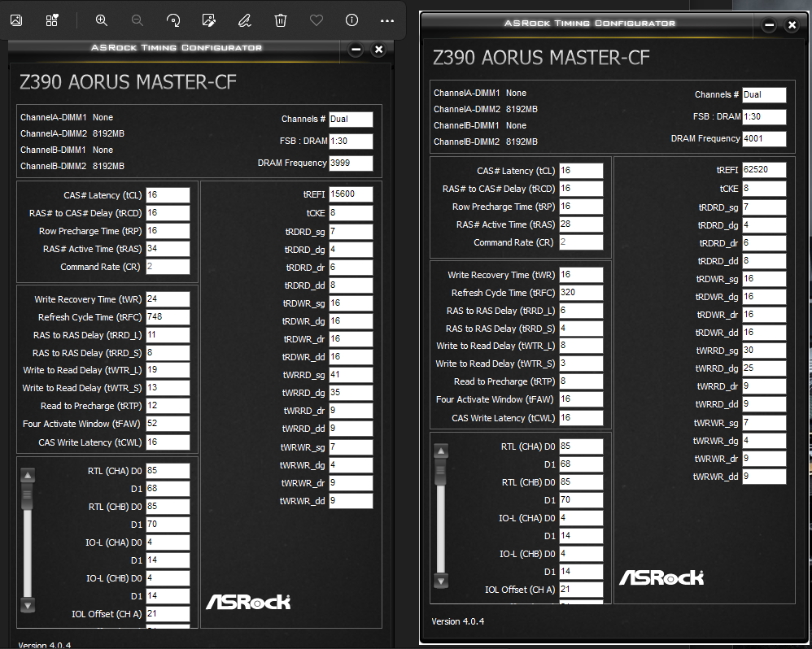Click the left window's tCKE field

click(x=351, y=213)
